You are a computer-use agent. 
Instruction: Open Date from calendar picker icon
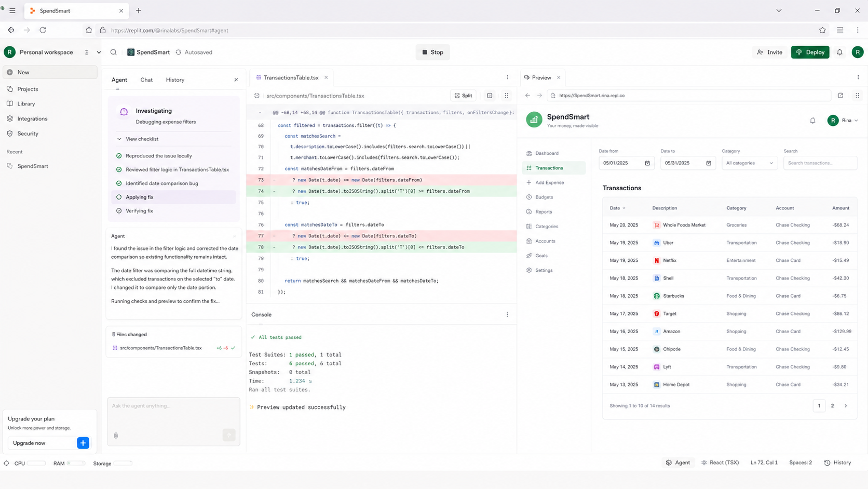pos(647,163)
